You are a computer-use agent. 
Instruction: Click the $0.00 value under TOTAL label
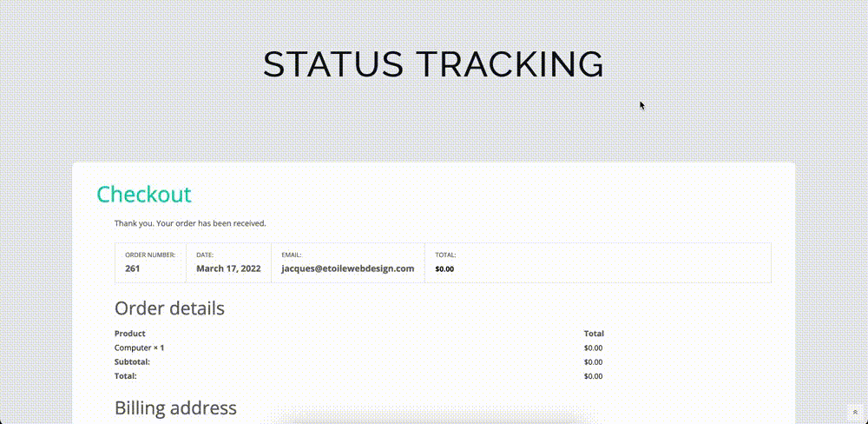pyautogui.click(x=444, y=269)
